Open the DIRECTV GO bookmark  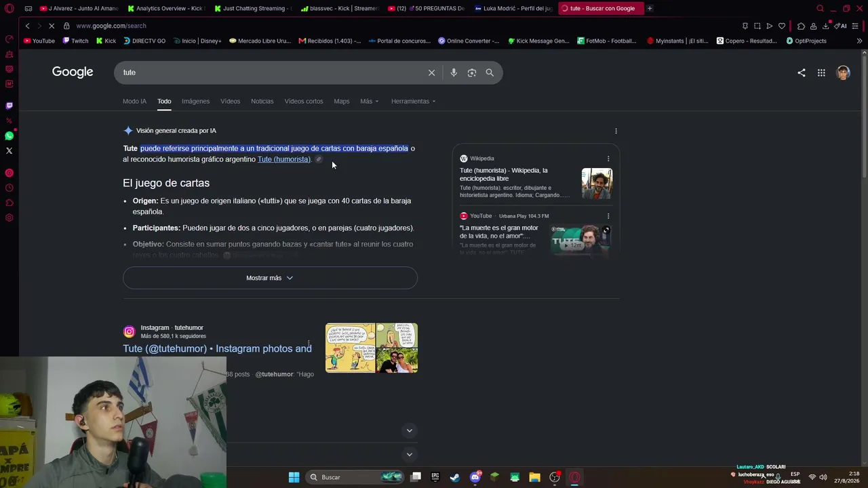click(x=144, y=41)
